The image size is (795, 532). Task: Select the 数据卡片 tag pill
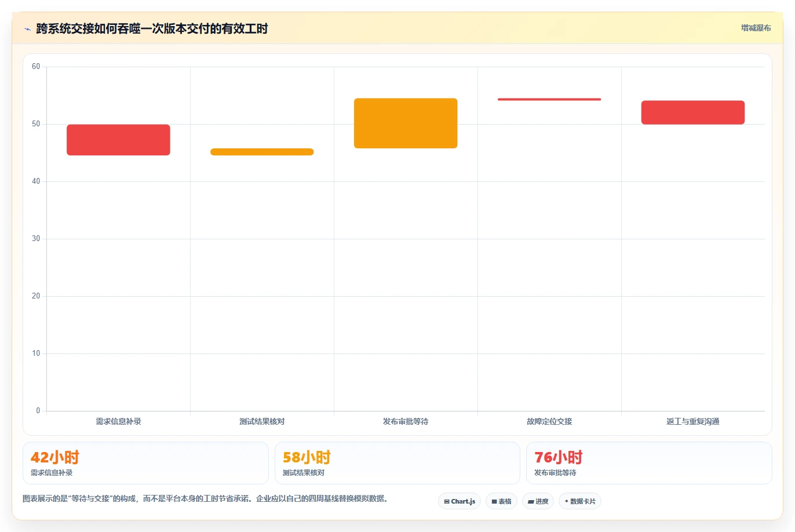(x=580, y=501)
